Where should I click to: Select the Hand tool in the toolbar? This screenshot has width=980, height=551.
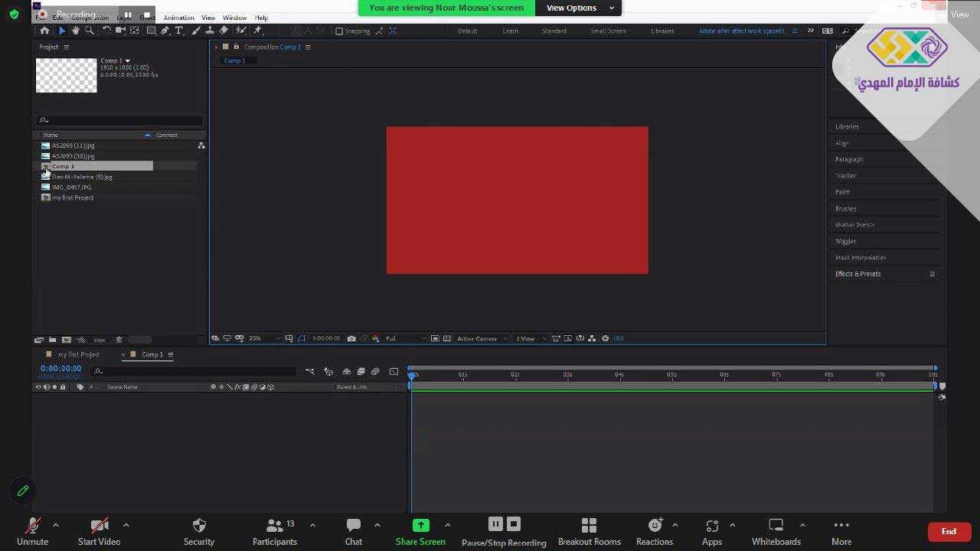pos(76,31)
